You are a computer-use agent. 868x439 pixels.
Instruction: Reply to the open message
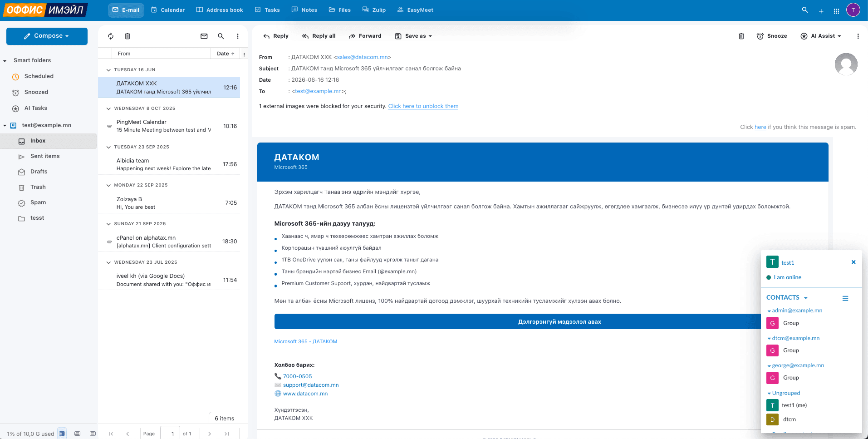[276, 36]
